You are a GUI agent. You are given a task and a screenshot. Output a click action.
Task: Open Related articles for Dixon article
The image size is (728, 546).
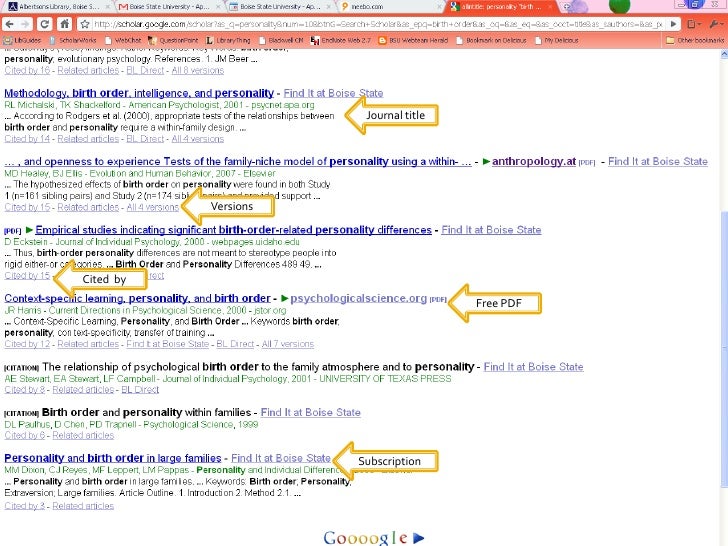[83, 506]
